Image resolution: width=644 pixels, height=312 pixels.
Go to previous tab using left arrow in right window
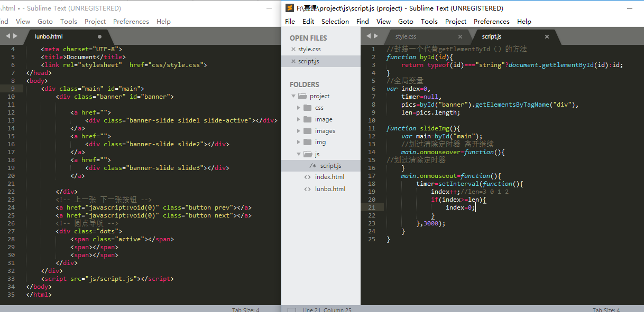369,36
